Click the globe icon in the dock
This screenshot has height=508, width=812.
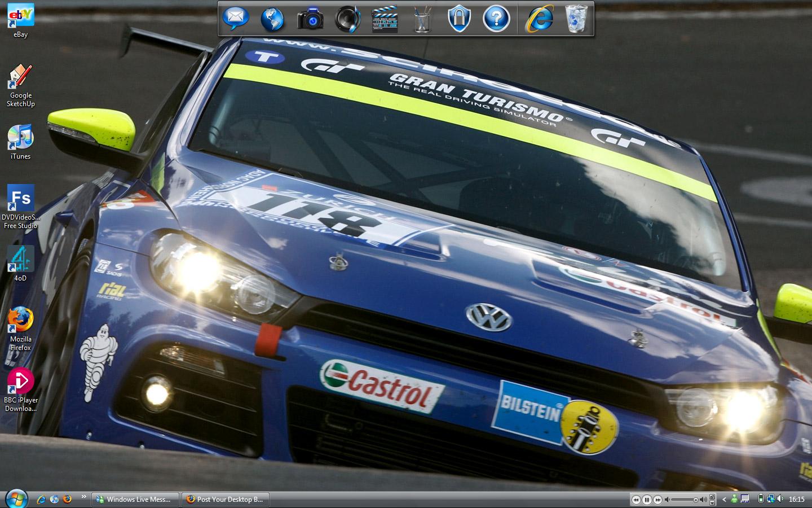(x=272, y=19)
